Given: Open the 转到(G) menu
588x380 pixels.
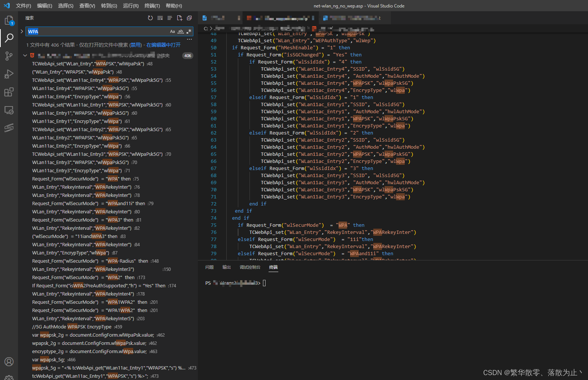Looking at the screenshot, I should click(109, 6).
